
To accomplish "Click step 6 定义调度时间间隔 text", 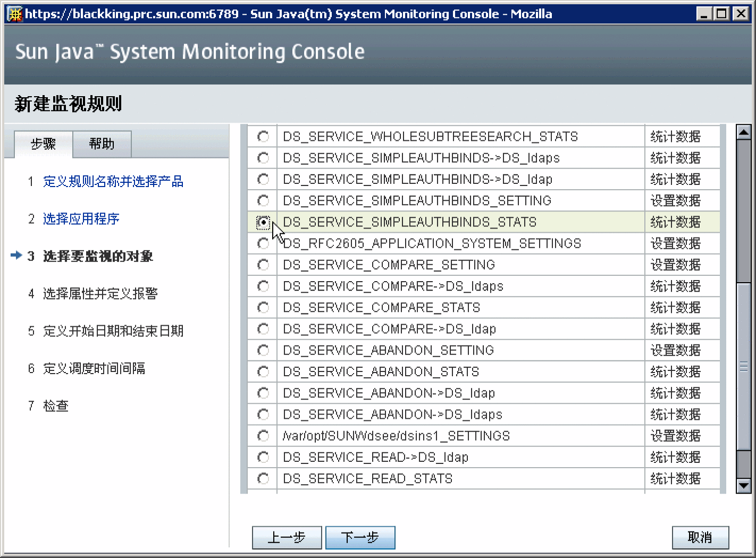I will point(94,368).
